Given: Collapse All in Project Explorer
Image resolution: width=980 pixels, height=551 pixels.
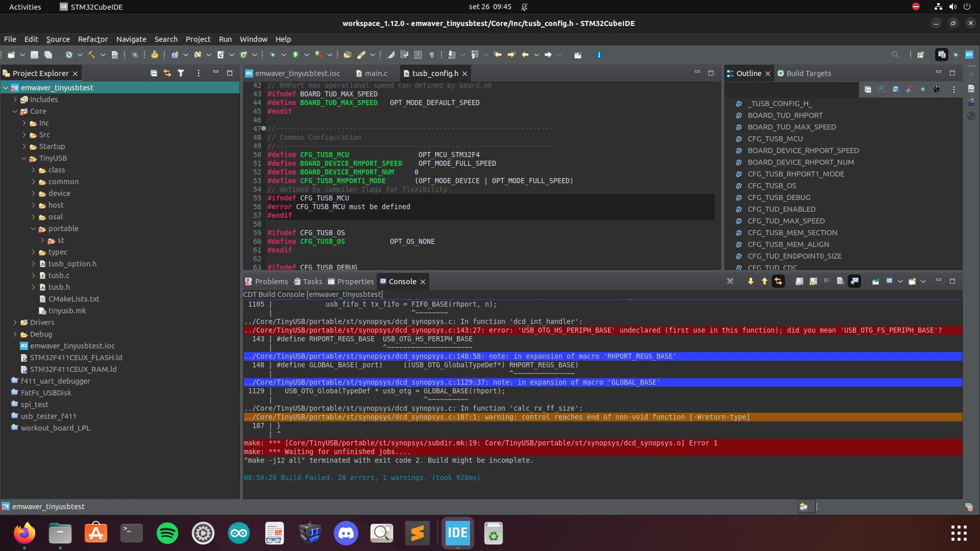Looking at the screenshot, I should click(154, 73).
